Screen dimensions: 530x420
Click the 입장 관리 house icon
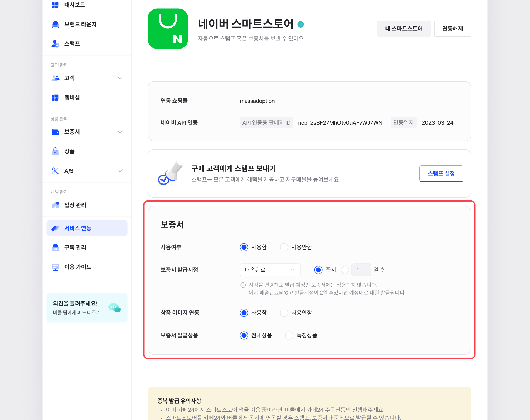click(56, 205)
